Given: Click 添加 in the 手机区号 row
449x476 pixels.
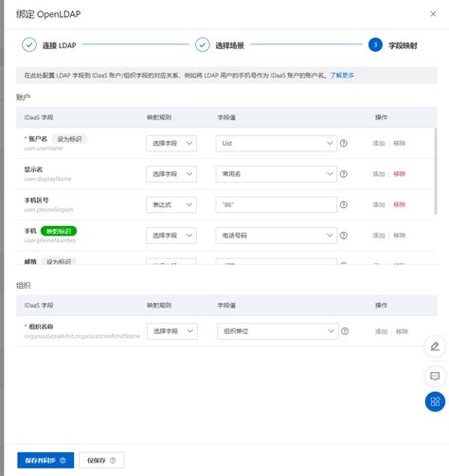Looking at the screenshot, I should click(379, 204).
